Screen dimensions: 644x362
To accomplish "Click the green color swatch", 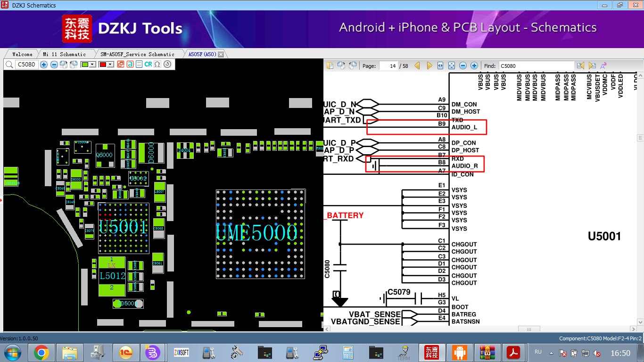I will (x=85, y=64).
